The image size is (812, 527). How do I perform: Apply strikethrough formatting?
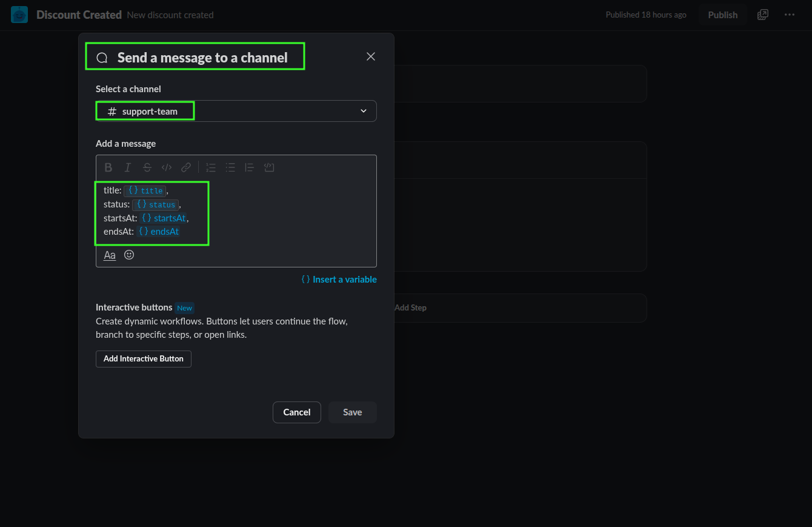coord(147,167)
